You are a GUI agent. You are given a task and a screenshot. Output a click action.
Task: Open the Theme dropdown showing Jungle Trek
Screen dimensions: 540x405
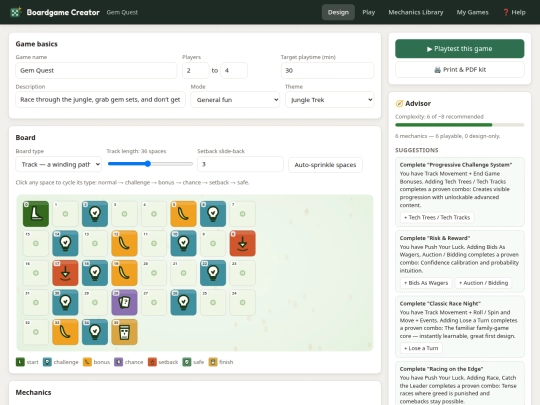tap(330, 100)
